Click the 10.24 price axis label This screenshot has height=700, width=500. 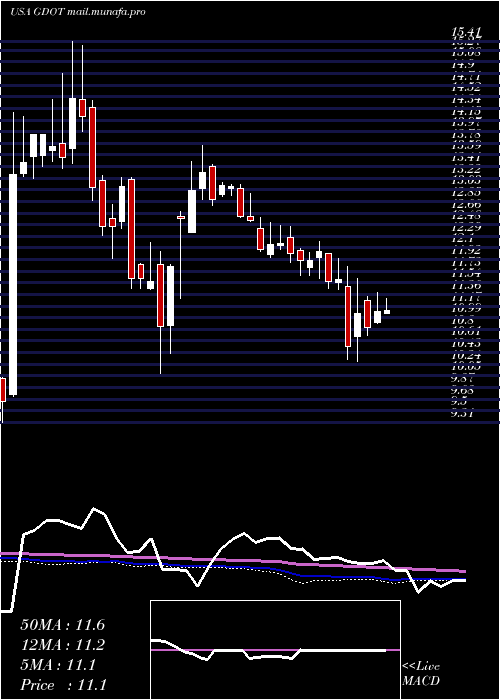point(466,356)
